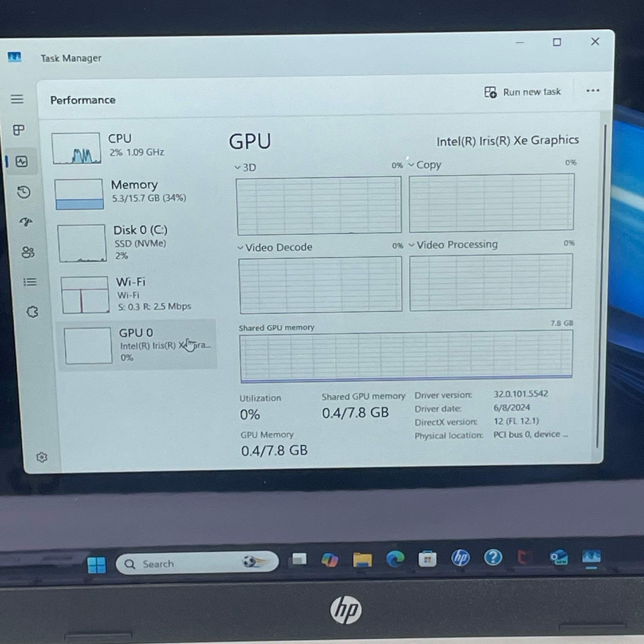Open the Services page icon
The width and height of the screenshot is (644, 644).
(x=32, y=312)
